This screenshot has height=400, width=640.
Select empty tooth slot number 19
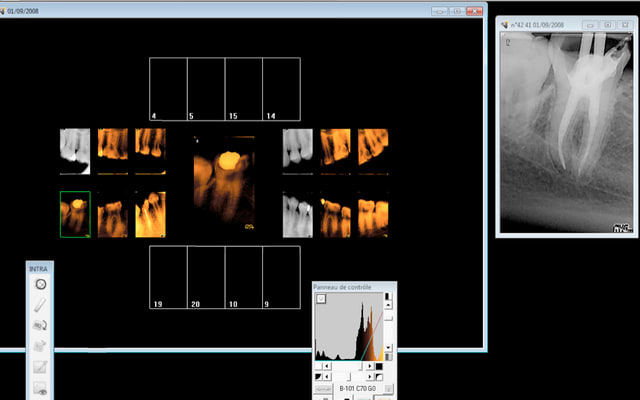(168, 277)
